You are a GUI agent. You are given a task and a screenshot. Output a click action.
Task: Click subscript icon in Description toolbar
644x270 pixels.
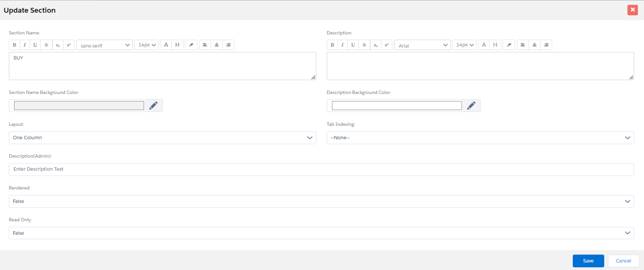376,45
